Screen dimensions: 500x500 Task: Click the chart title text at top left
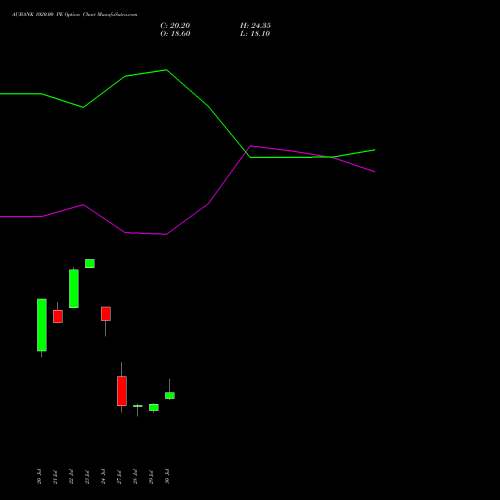tap(75, 15)
